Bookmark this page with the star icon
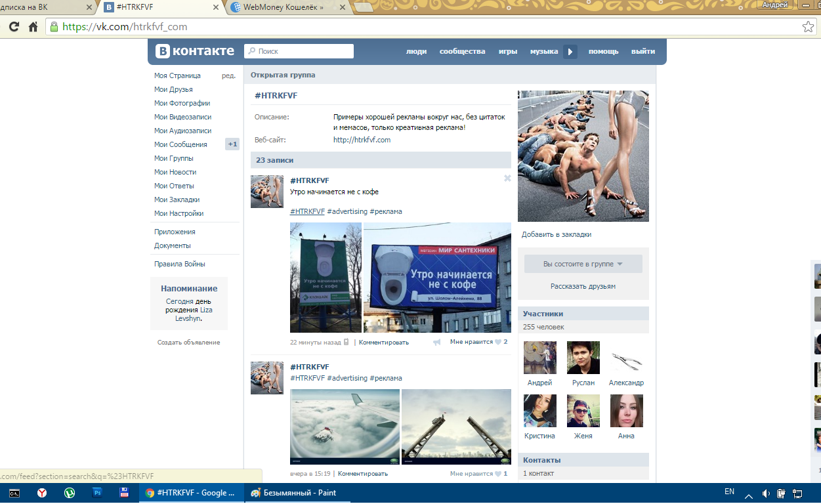 point(808,27)
